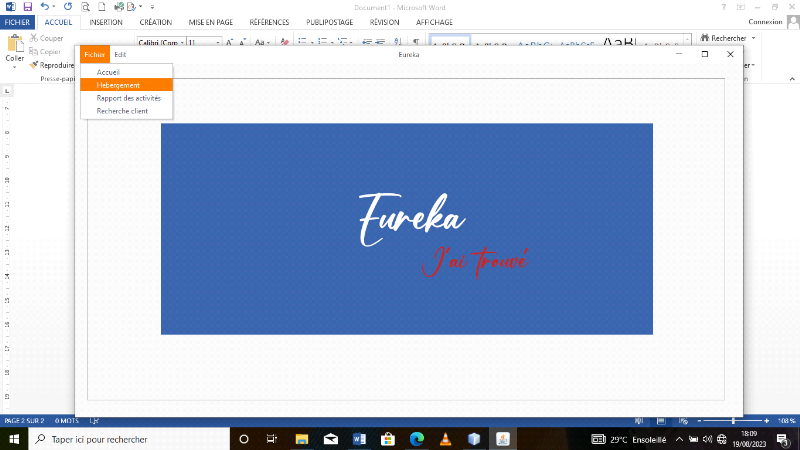This screenshot has height=450, width=800.
Task: Decrease font size with the shrink font icon
Action: pyautogui.click(x=243, y=42)
